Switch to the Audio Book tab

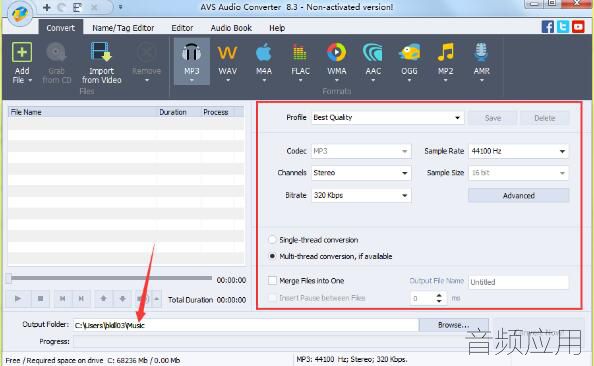[x=231, y=28]
